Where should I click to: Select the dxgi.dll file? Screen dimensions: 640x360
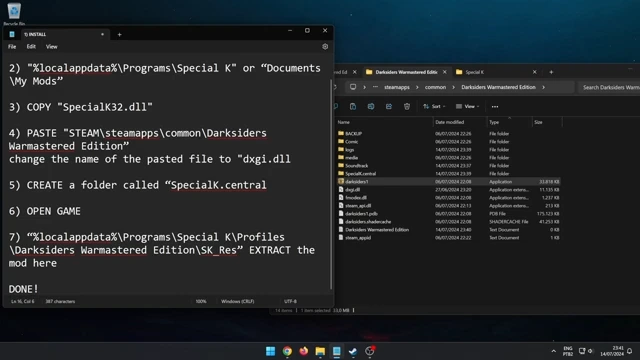[352, 190]
